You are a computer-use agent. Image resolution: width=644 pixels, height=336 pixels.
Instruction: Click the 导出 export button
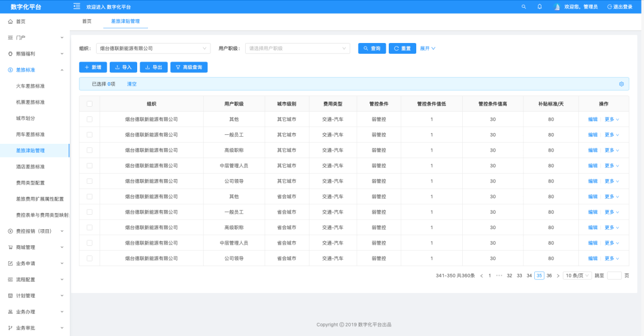(x=154, y=67)
